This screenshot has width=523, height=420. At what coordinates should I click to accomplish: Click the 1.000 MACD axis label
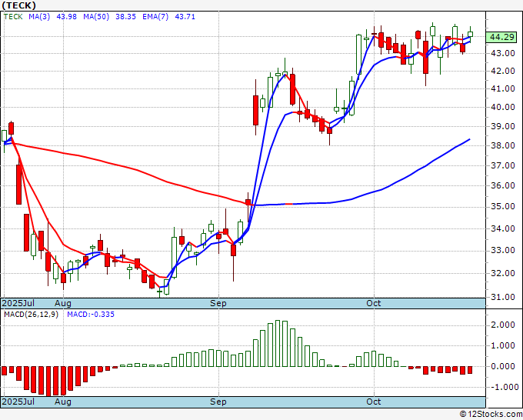tap(503, 346)
